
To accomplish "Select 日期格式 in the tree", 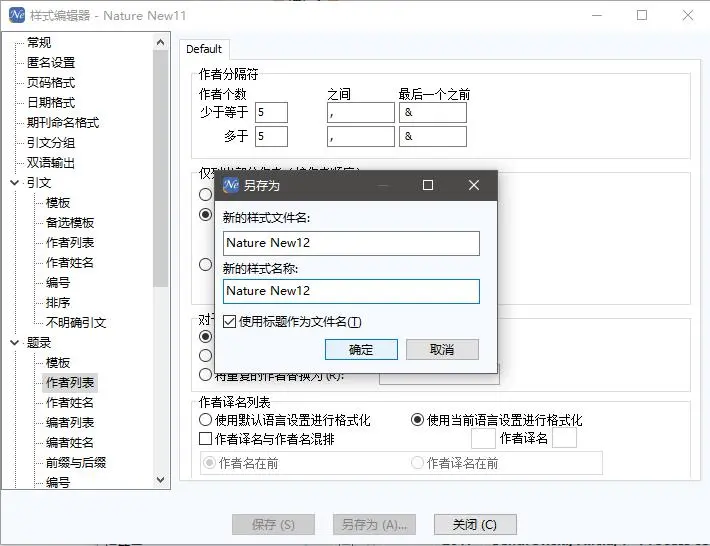I will tap(51, 102).
